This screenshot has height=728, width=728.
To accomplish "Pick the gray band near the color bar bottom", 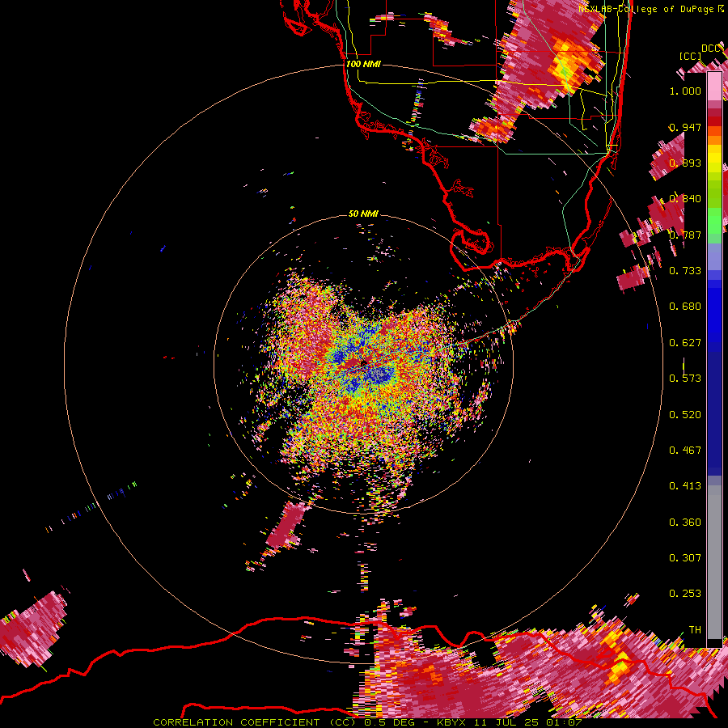I will click(714, 562).
